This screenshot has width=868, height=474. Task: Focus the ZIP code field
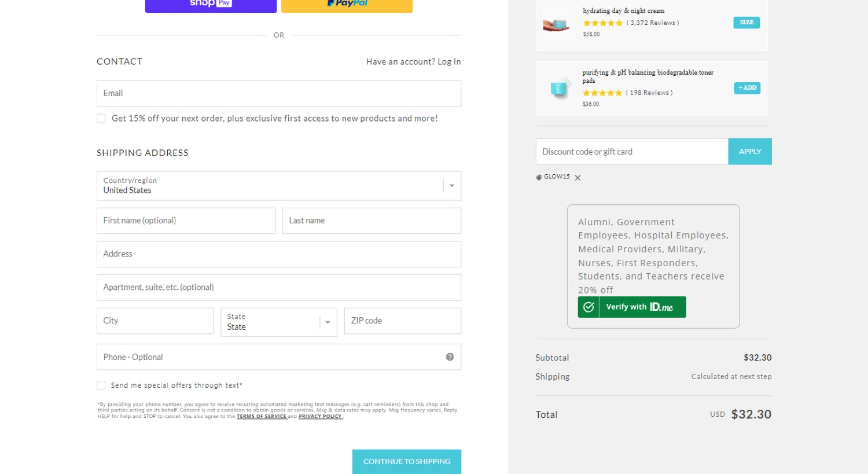point(403,321)
